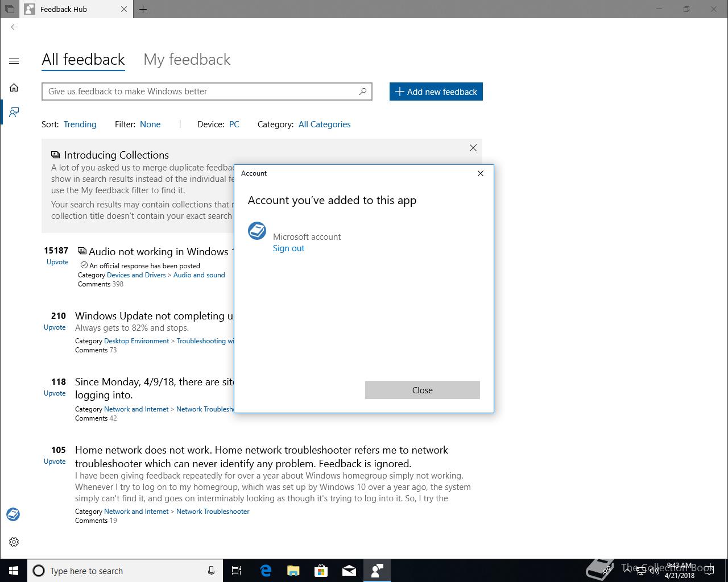Open the Windows Start menu

[14, 571]
